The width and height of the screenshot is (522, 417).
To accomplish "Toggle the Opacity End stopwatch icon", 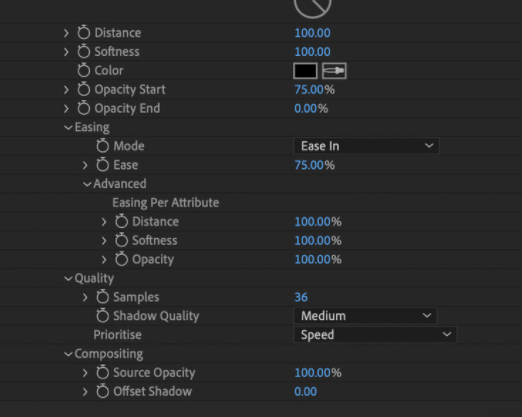I will pos(84,108).
